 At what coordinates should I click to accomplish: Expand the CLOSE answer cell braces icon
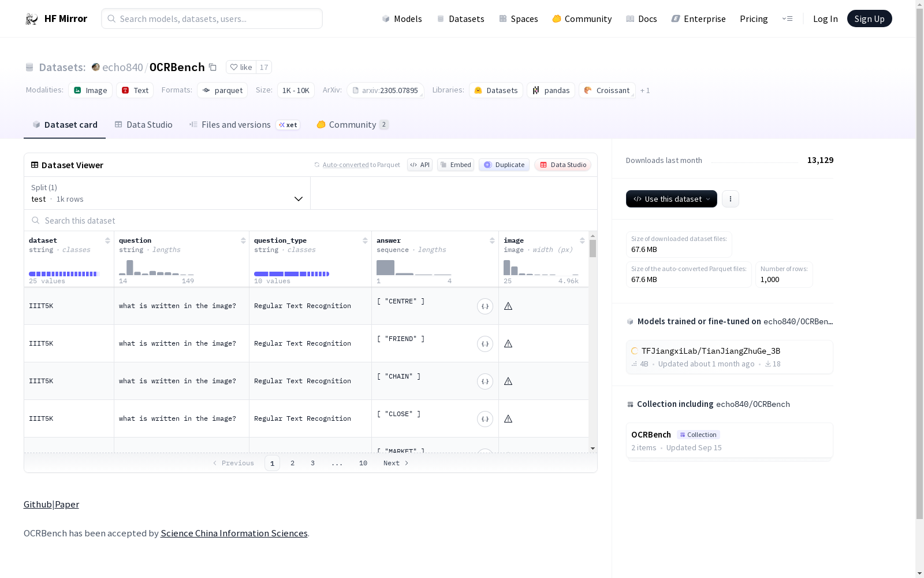[x=485, y=419]
